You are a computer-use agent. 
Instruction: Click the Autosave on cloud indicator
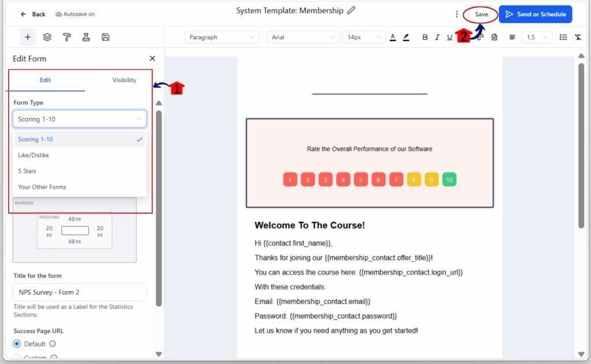pos(75,14)
